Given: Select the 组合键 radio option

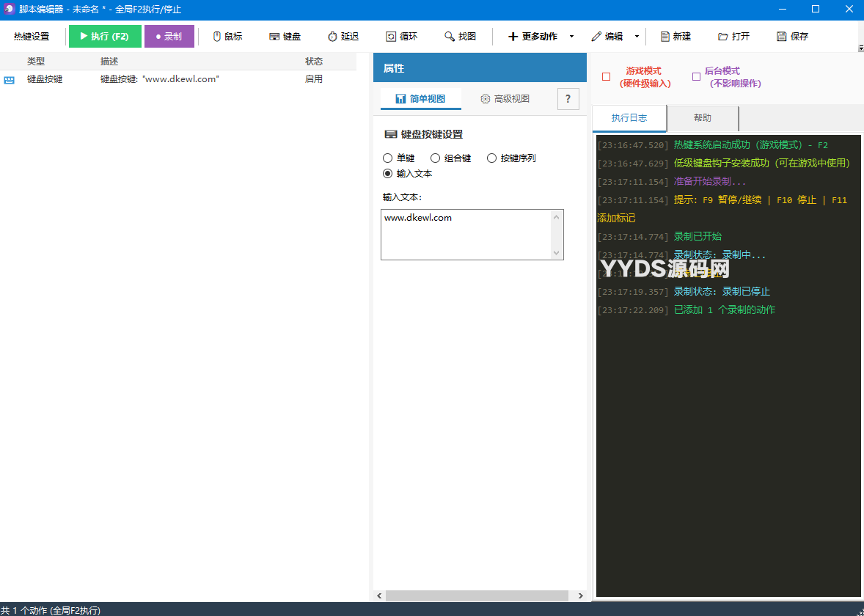Looking at the screenshot, I should click(x=436, y=158).
